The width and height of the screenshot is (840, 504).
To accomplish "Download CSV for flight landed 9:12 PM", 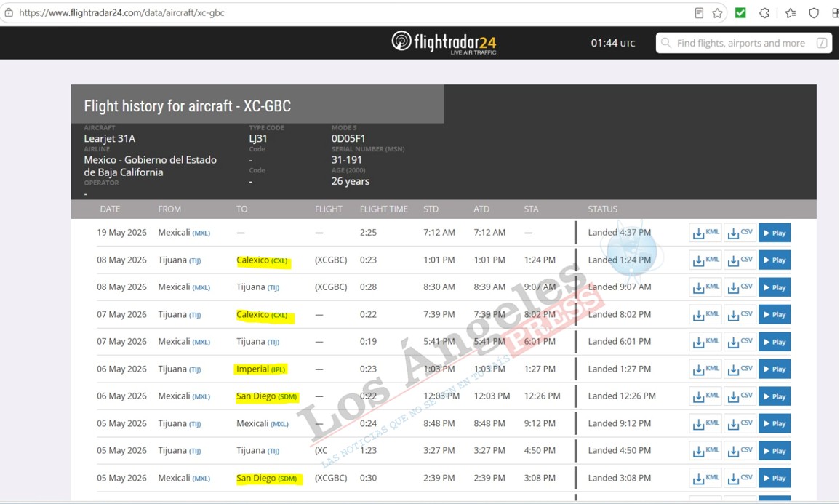I will (x=740, y=424).
